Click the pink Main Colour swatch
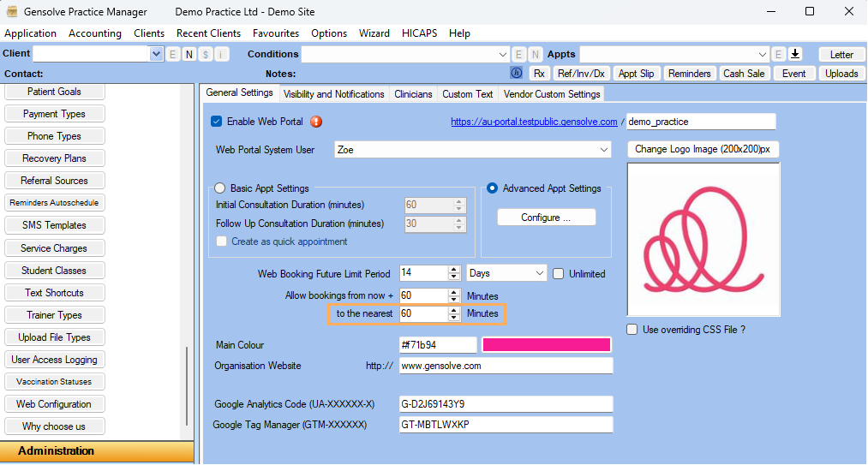 [547, 345]
